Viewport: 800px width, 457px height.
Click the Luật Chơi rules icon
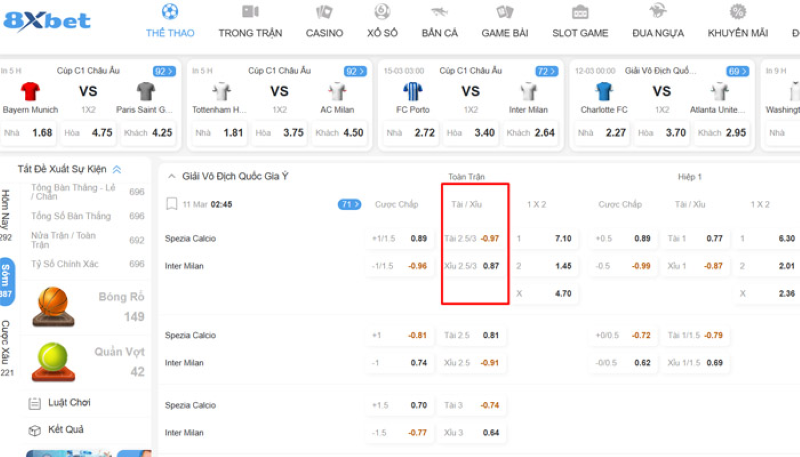[34, 403]
